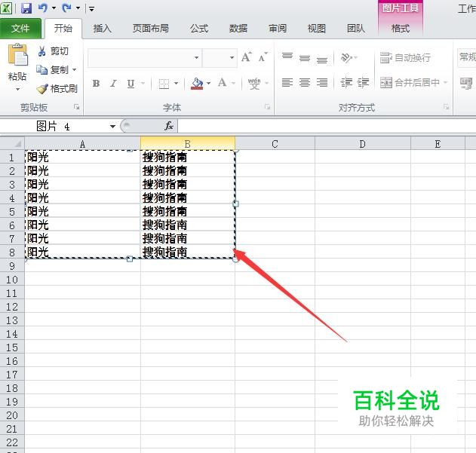Copy using the 复制 button
The width and height of the screenshot is (476, 453).
coord(52,70)
